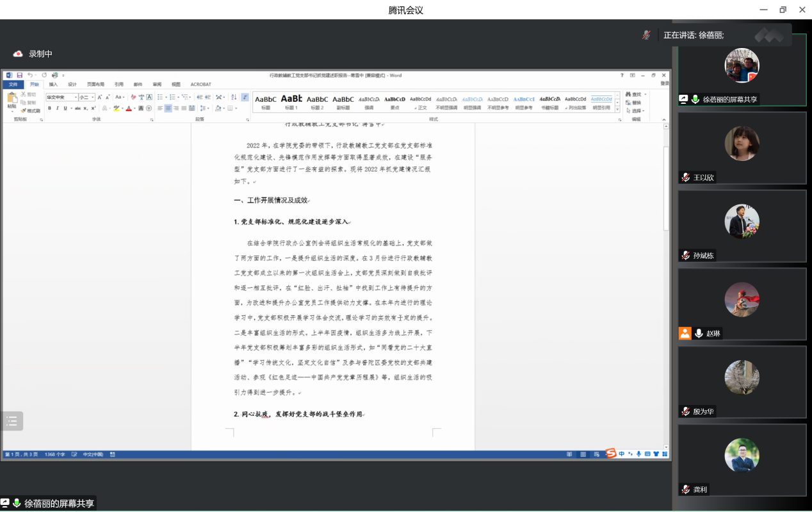Click the Italic formatting icon
This screenshot has height=512, width=812.
[x=58, y=108]
